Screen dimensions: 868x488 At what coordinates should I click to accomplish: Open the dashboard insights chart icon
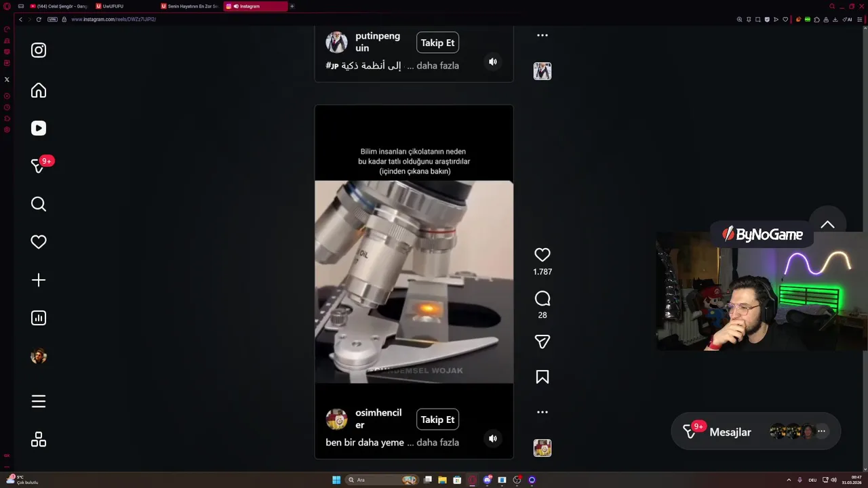click(x=39, y=318)
